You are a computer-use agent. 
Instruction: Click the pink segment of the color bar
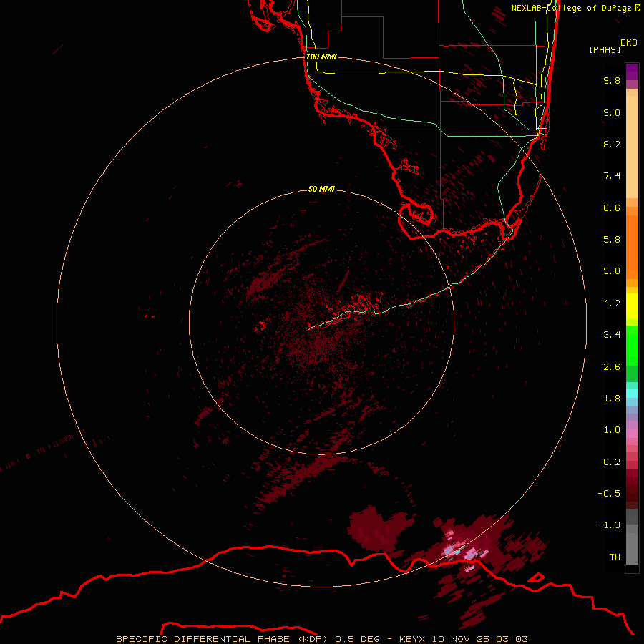(632, 434)
